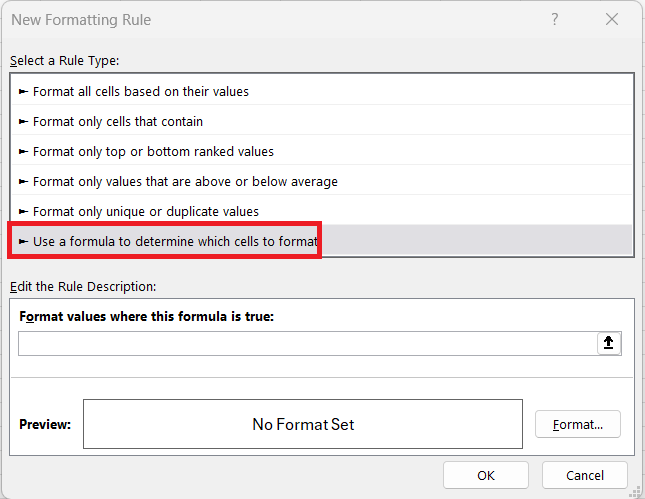
Task: Select 'Format all cells based on their values'
Action: point(322,91)
